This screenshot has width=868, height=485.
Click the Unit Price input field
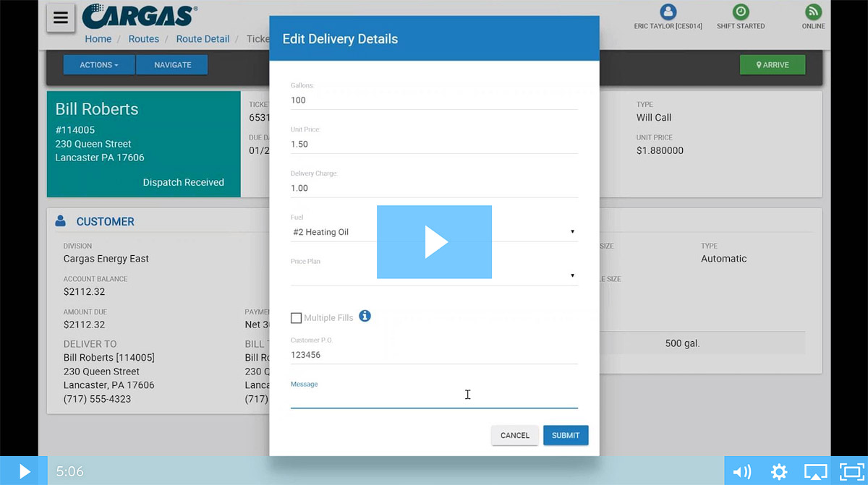coord(434,144)
